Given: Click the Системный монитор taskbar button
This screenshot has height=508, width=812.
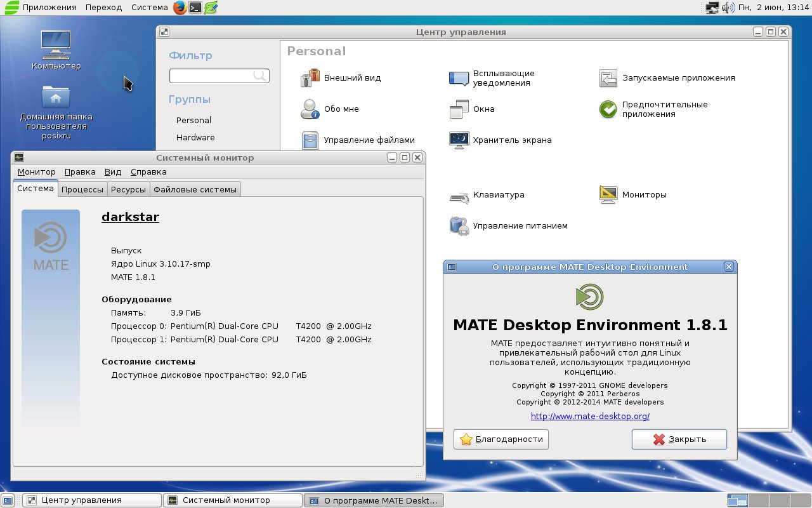Looking at the screenshot, I should click(233, 500).
